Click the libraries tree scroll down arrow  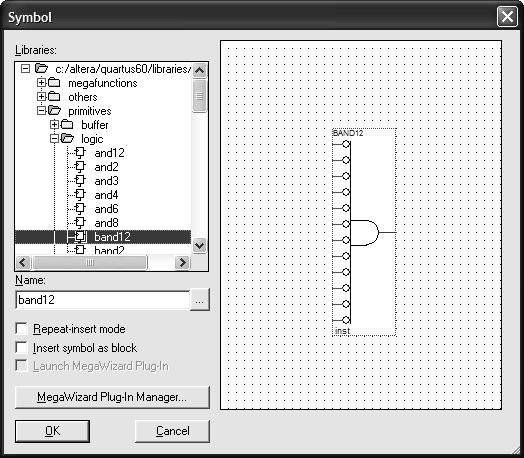click(x=200, y=246)
